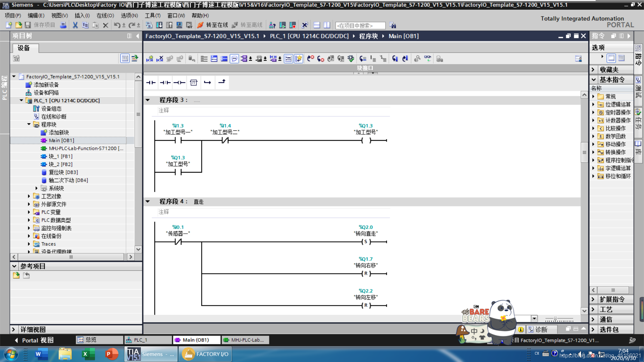Screen dimensions: 644x362
Task: Open 项目(P) menu
Action: pos(13,15)
